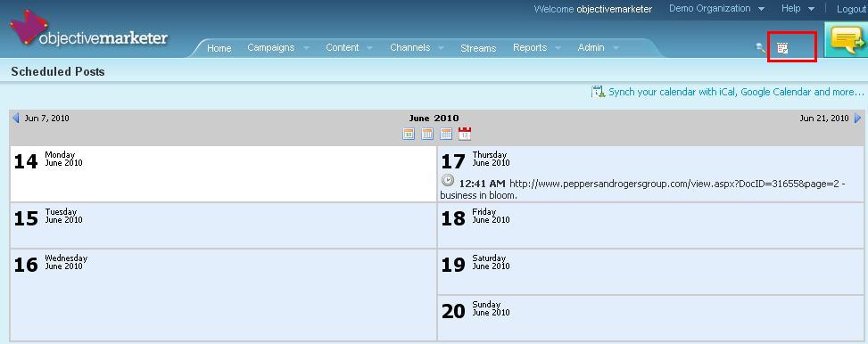
Task: Click Demo Organization in the header
Action: (710, 8)
